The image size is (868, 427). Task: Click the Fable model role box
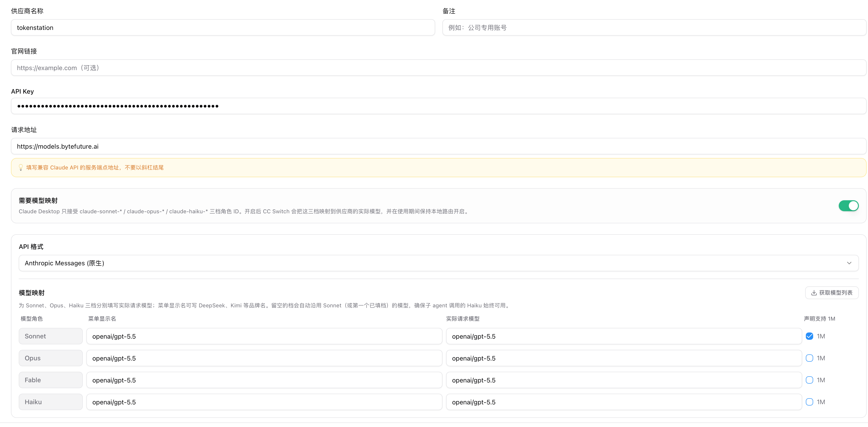[x=51, y=380]
